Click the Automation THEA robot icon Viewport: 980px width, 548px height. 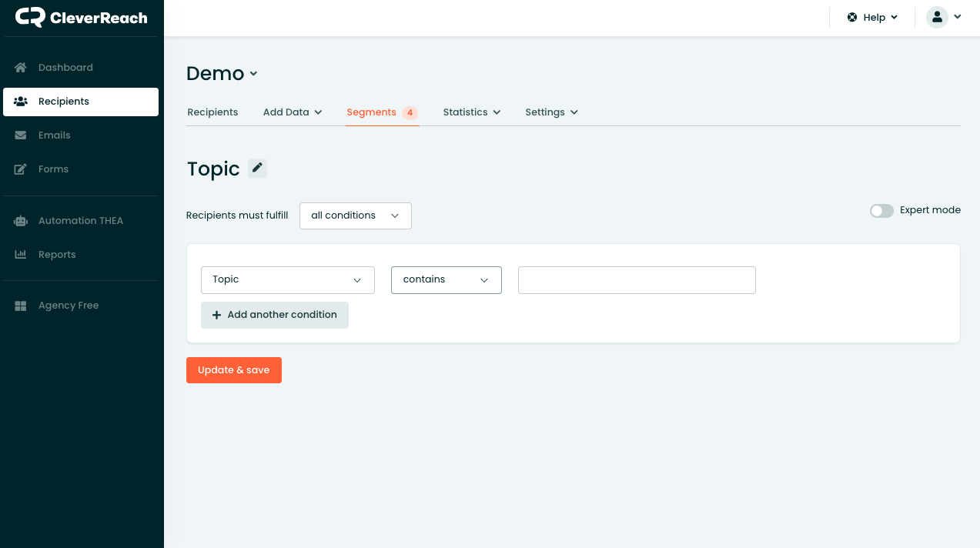pos(21,221)
